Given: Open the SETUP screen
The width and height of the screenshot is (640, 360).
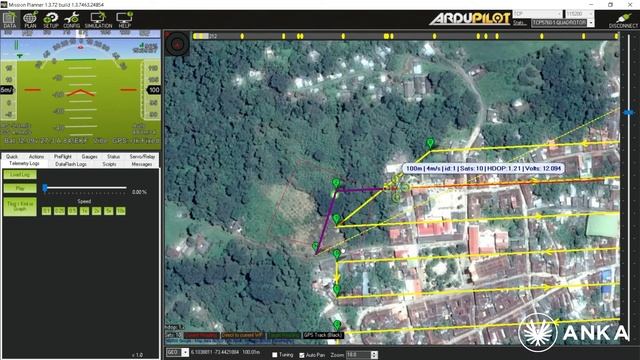Looking at the screenshot, I should 51,20.
